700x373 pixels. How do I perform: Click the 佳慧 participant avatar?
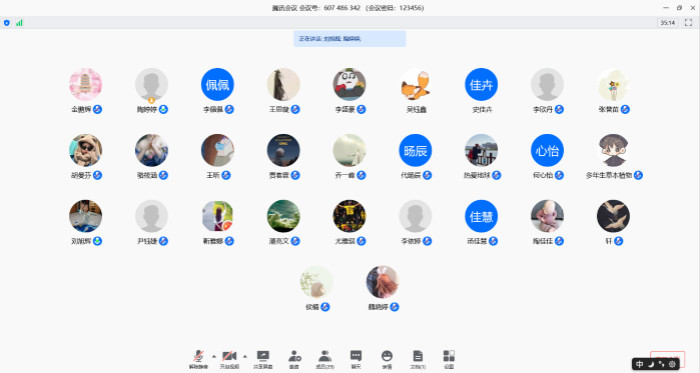click(x=481, y=216)
